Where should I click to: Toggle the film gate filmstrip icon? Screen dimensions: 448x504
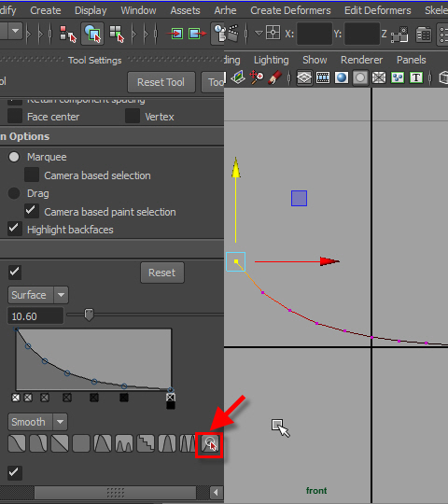323,77
